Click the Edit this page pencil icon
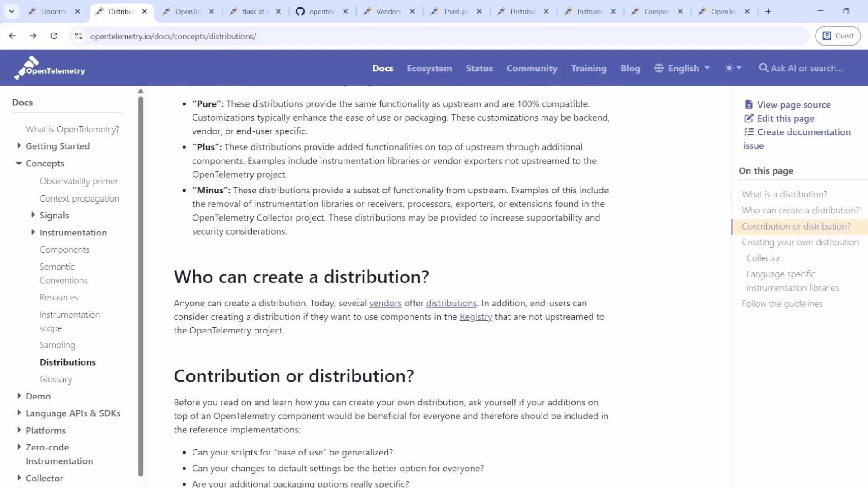This screenshot has height=488, width=868. [x=749, y=118]
